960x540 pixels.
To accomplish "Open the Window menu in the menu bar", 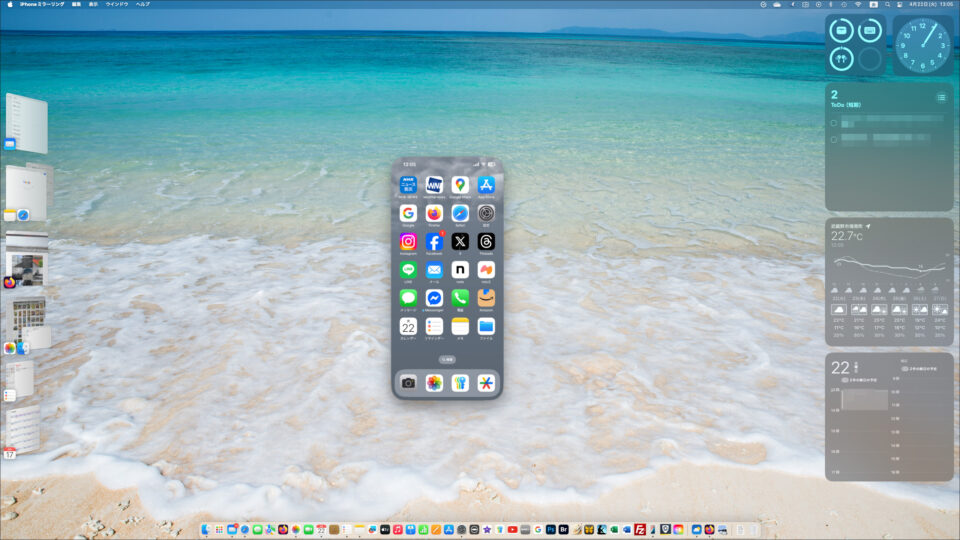I will coord(117,4).
